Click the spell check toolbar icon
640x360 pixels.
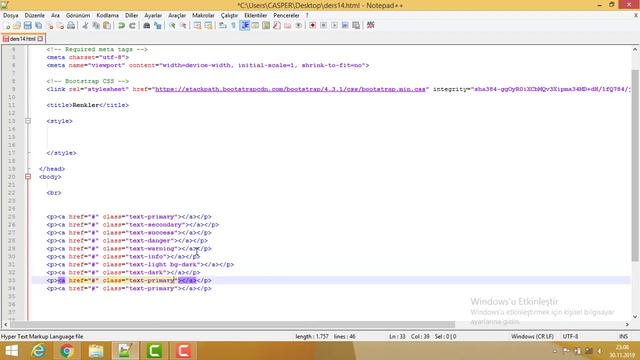pyautogui.click(x=371, y=25)
